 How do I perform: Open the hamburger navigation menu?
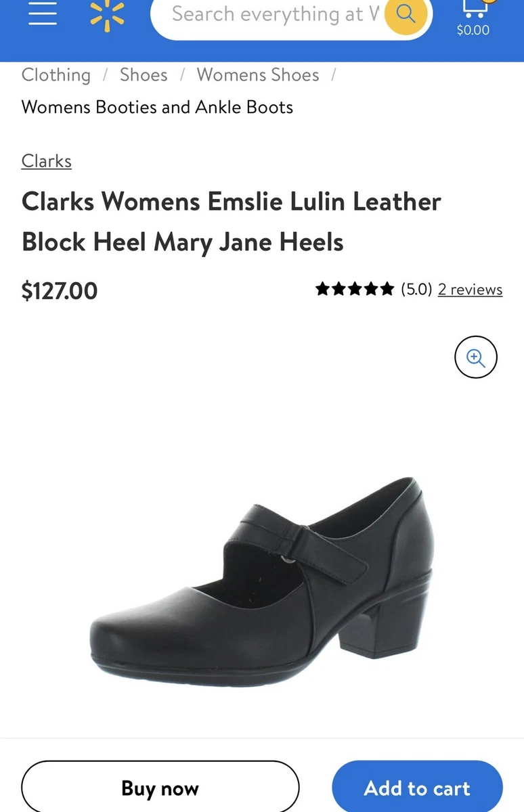point(43,12)
